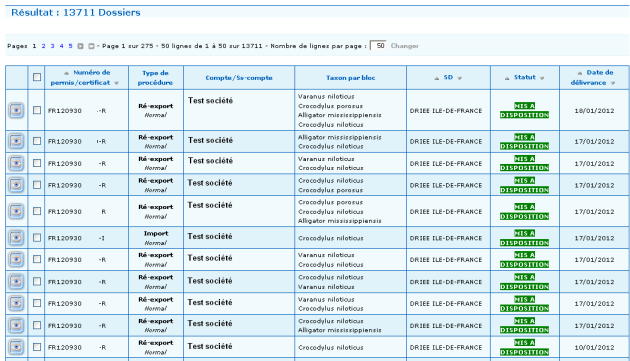Screen dimensions: 630x361
Task: Sort SD column ascending arrow
Action: point(437,78)
